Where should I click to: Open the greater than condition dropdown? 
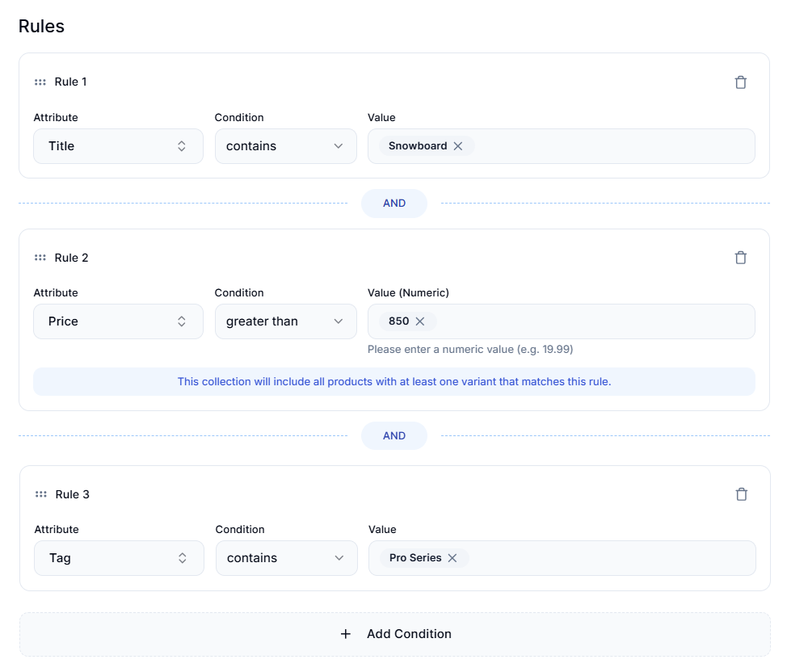point(285,321)
